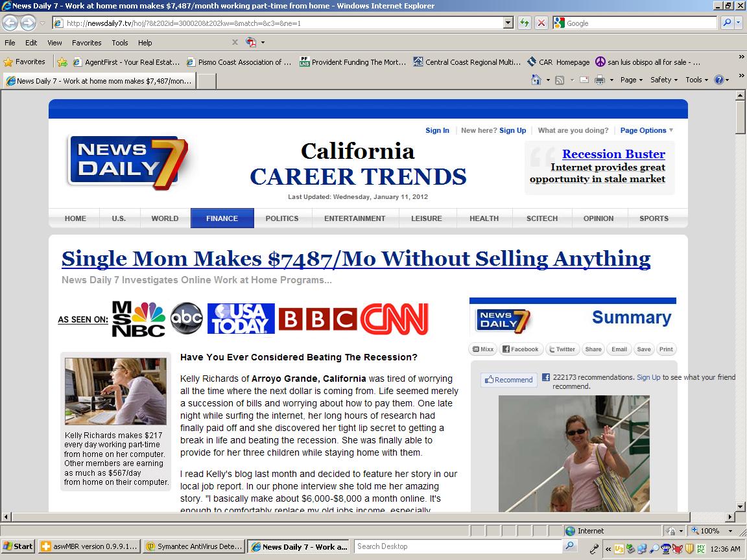Click the BBC logo
Image resolution: width=747 pixels, height=560 pixels.
pyautogui.click(x=317, y=319)
